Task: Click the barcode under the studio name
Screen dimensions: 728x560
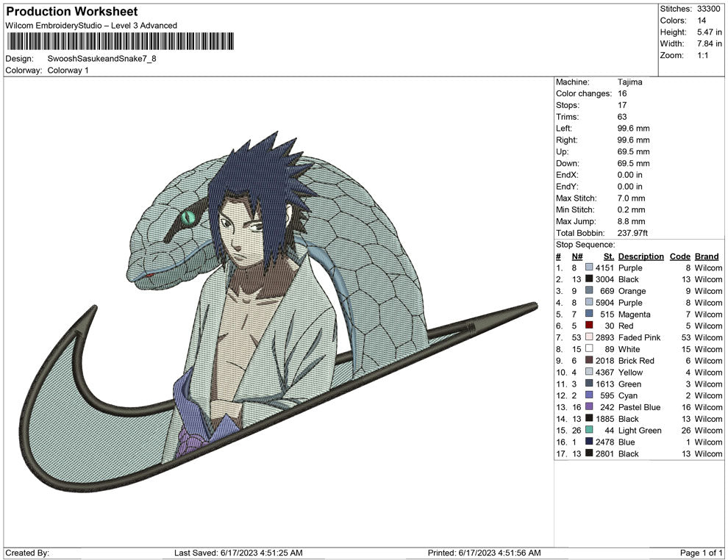Action: point(121,41)
